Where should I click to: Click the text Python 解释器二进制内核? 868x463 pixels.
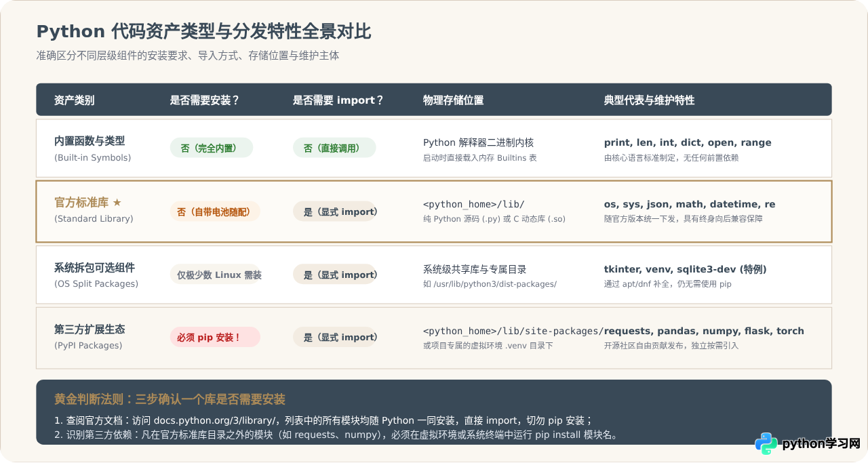tap(479, 142)
